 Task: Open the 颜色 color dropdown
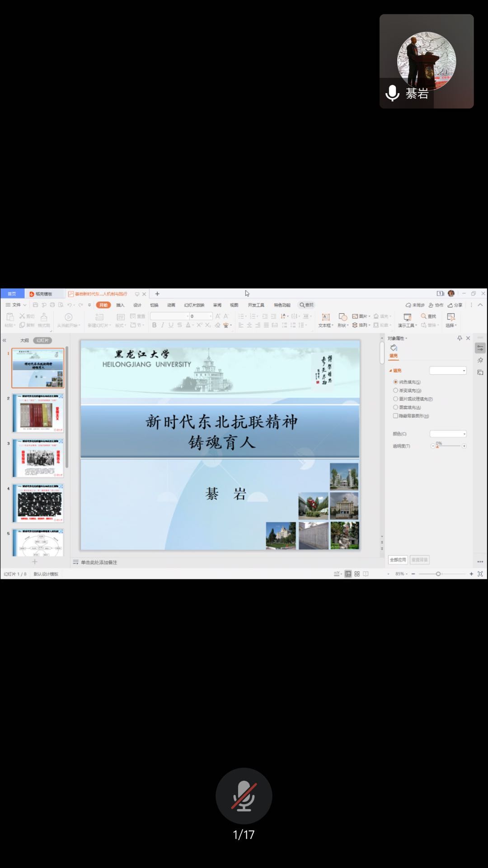pos(448,434)
